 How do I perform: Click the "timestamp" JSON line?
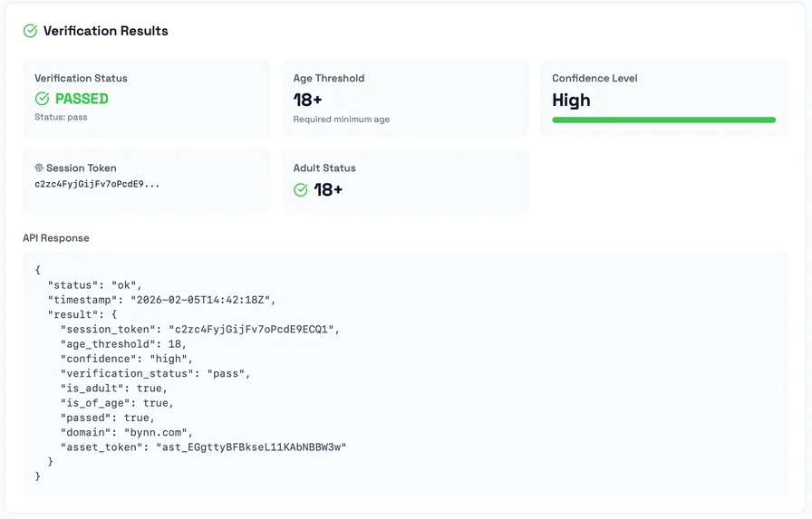click(161, 300)
